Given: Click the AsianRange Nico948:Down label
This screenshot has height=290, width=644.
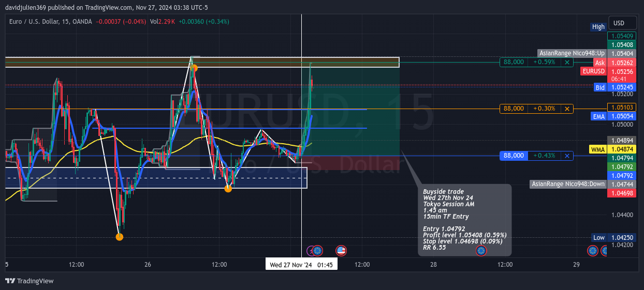Looking at the screenshot, I should [568, 184].
